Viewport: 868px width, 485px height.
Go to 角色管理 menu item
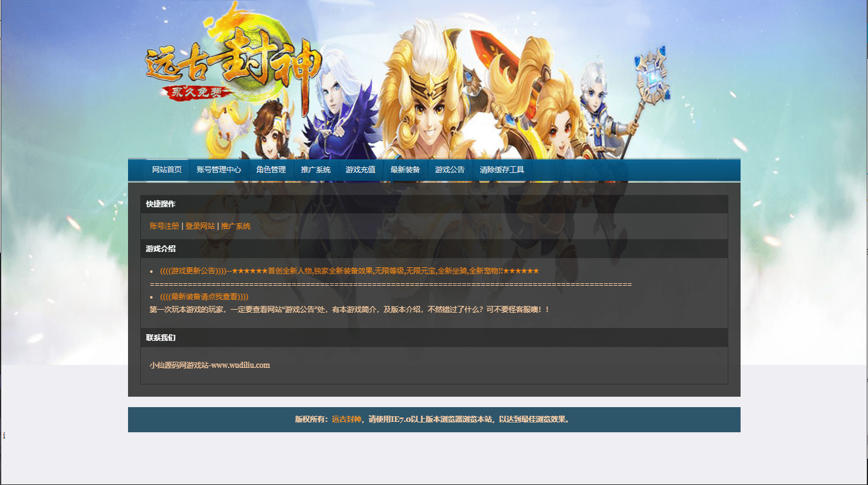(x=271, y=170)
